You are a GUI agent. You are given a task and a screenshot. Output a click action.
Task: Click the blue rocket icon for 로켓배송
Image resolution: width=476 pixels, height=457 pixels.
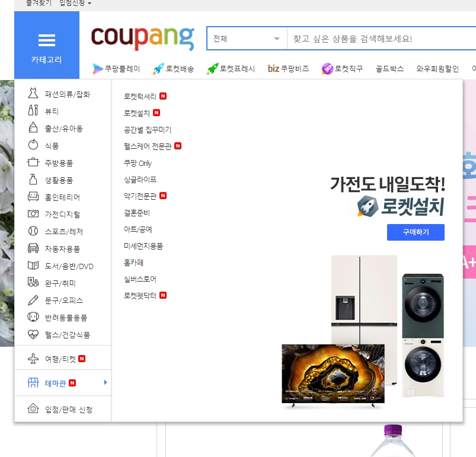coord(158,69)
